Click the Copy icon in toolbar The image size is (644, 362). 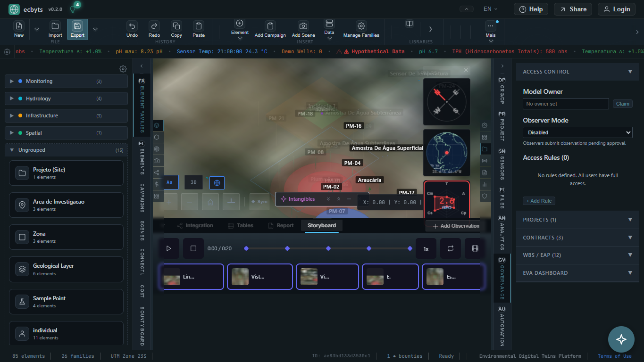(x=176, y=26)
